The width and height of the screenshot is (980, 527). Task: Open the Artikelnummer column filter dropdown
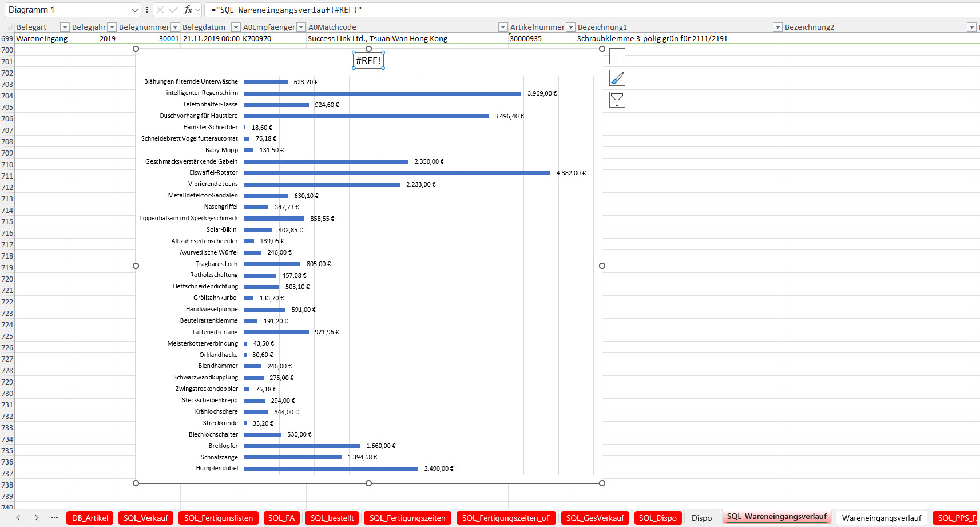pos(570,27)
